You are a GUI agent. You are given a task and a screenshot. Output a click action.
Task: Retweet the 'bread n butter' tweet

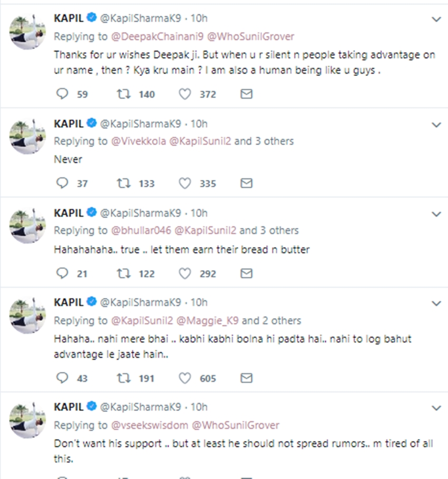coord(122,273)
